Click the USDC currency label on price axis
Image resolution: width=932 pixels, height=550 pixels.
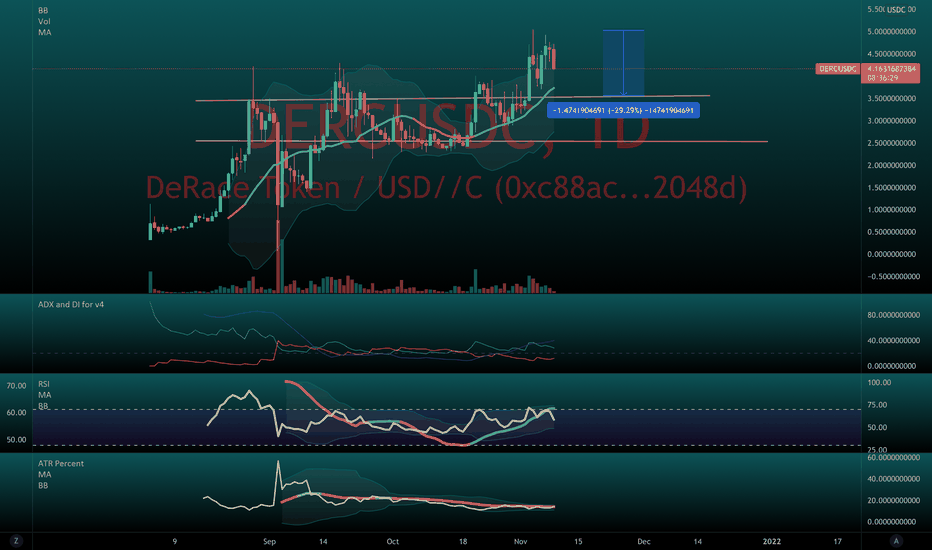896,10
